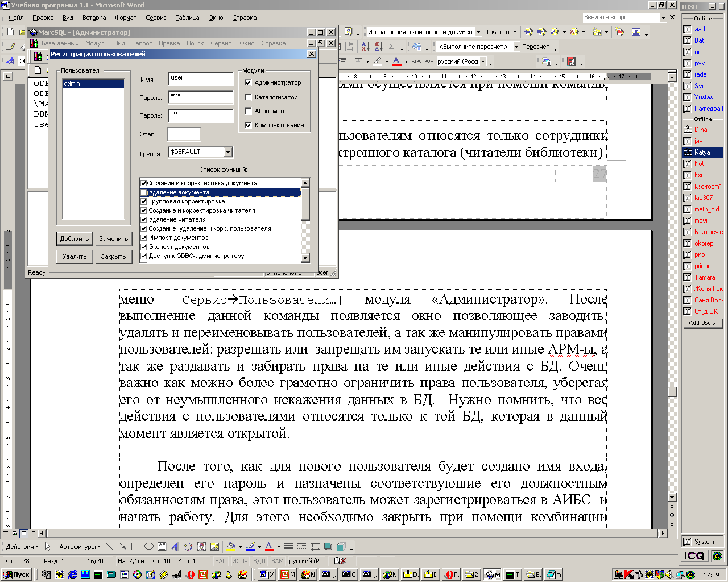Click the FineReader toolbar icon
728x582 pixels.
coord(572,61)
